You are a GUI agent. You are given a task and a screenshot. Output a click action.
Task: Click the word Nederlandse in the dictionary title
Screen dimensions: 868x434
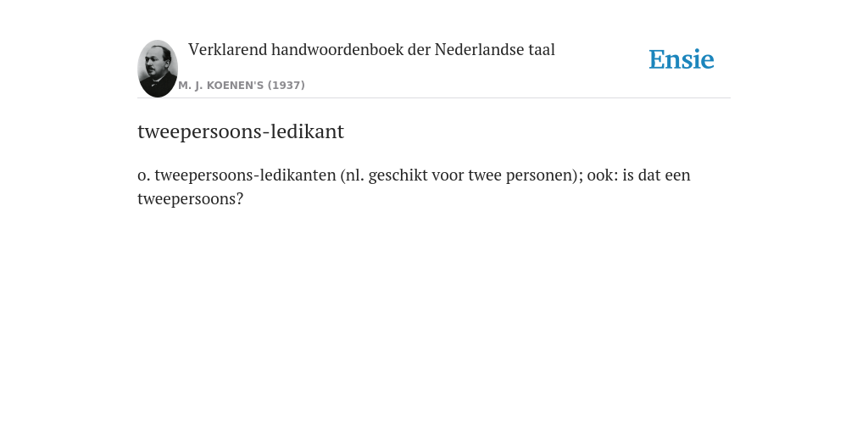tap(479, 50)
